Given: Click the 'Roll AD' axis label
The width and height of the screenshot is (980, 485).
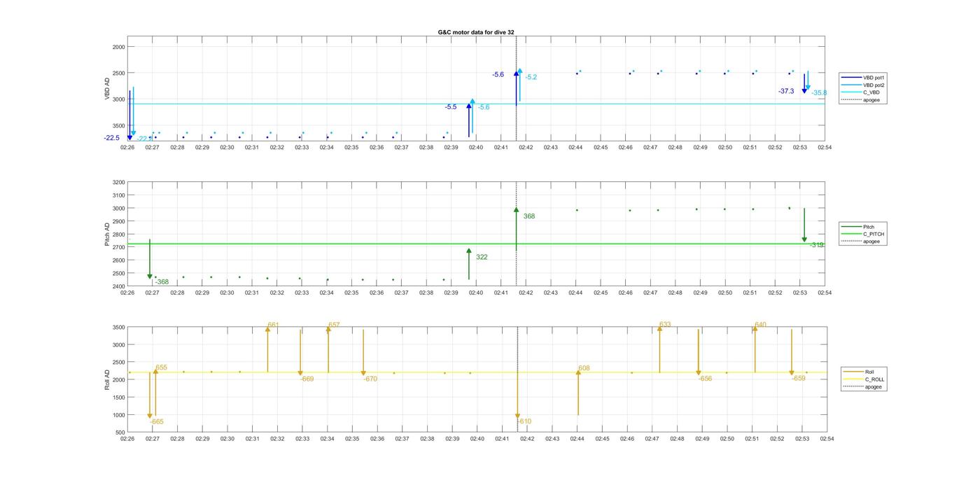Looking at the screenshot, I should [107, 379].
